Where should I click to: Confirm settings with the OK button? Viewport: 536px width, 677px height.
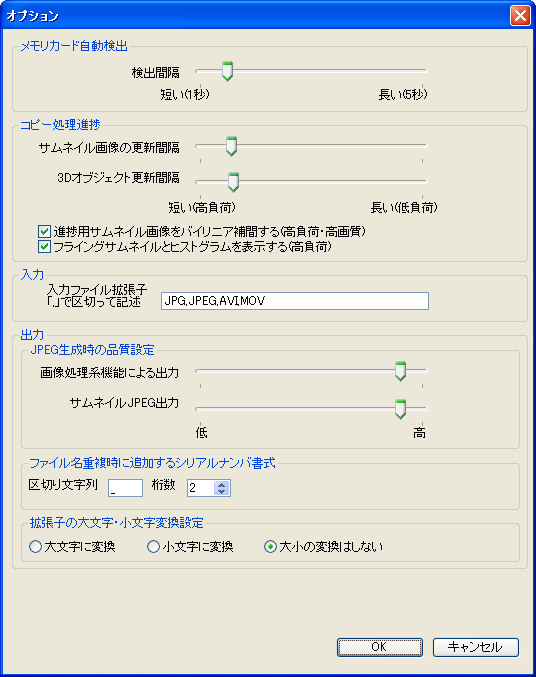tap(380, 647)
